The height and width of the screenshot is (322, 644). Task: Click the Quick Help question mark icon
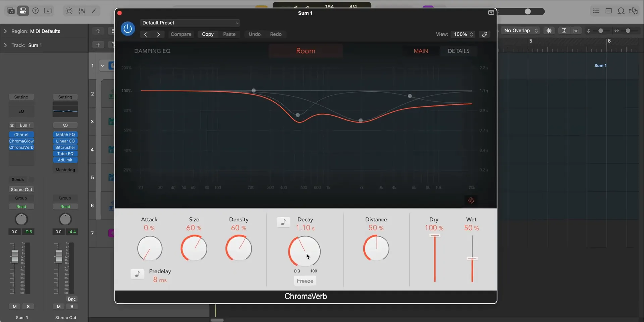click(x=35, y=11)
